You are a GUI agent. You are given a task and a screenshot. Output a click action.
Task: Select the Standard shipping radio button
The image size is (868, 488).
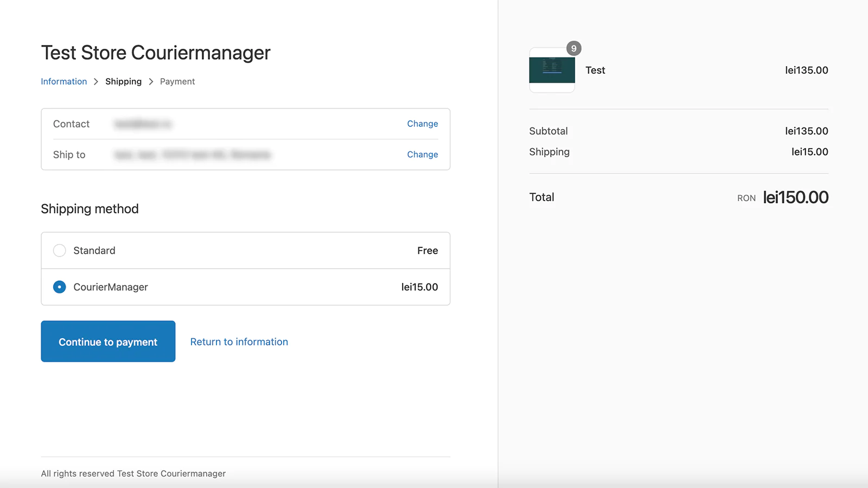pos(60,251)
